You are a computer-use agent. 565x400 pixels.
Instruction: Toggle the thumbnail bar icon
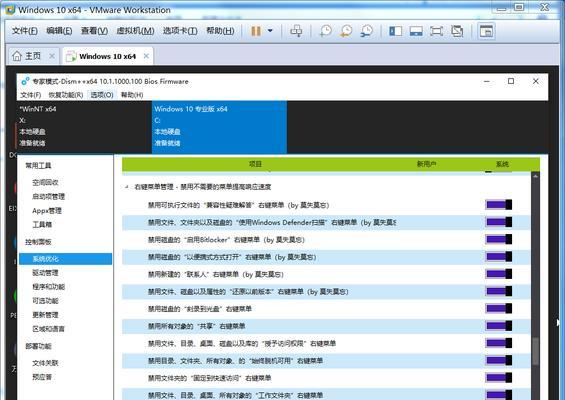(416, 31)
